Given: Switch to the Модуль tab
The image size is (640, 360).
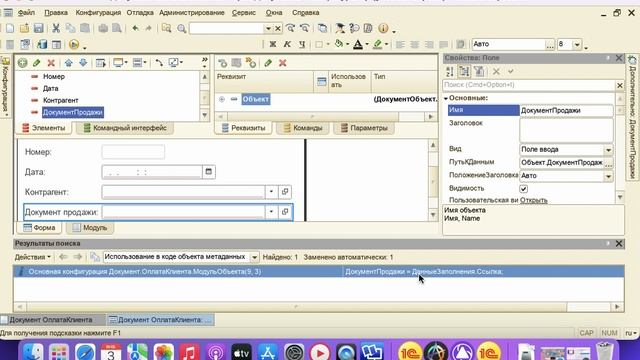Looking at the screenshot, I should (x=89, y=228).
